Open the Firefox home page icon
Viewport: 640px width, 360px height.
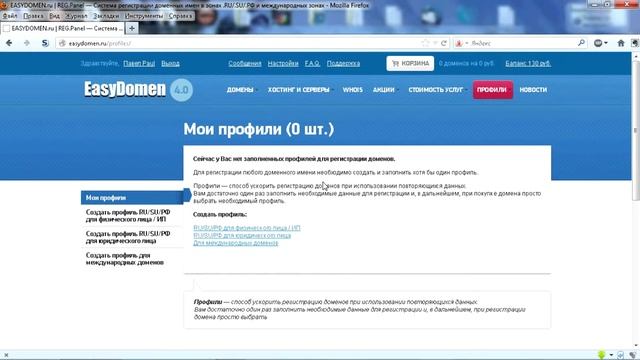(x=621, y=43)
